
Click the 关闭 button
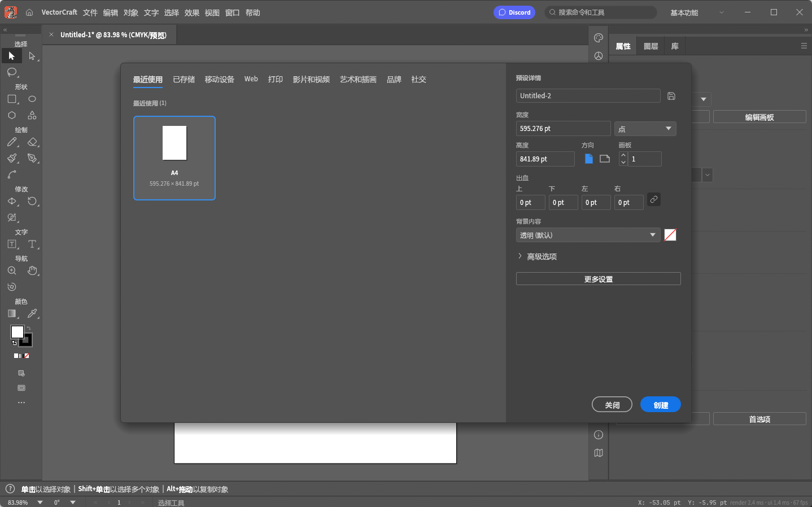tap(612, 405)
